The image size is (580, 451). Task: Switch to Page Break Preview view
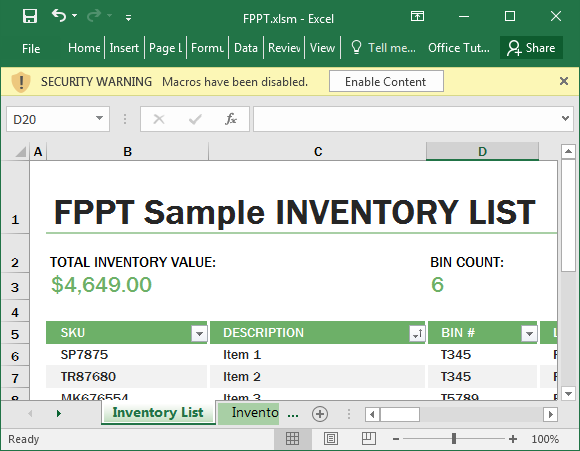368,439
